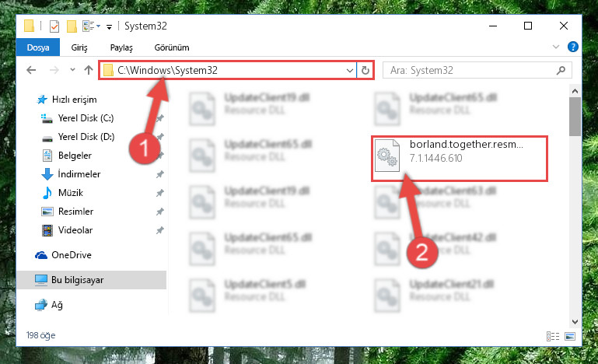598x364 pixels.
Task: Switch to the Görünüm tab
Action: click(x=172, y=47)
